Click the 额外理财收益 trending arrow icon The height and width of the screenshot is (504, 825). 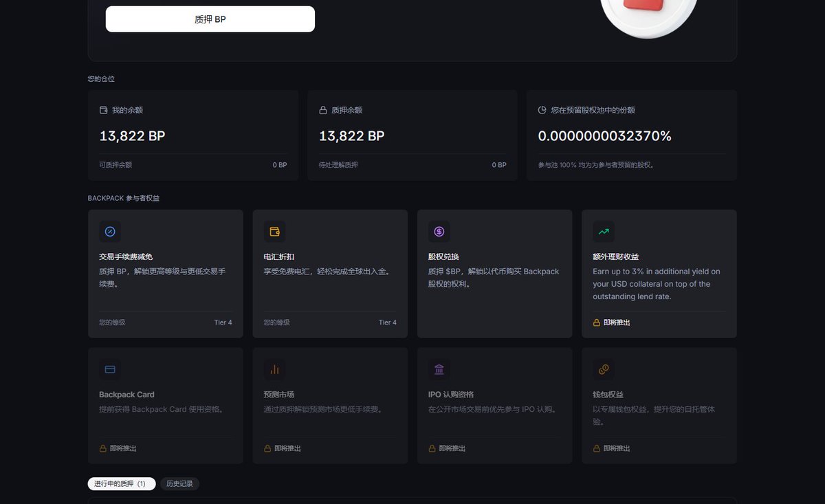(604, 232)
